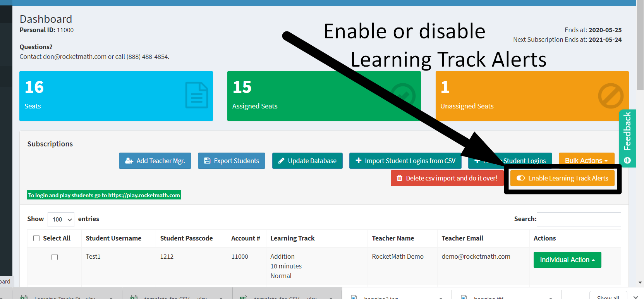Viewport: 644px width, 299px height.
Task: Click the document icon on Seats card
Action: pyautogui.click(x=197, y=95)
